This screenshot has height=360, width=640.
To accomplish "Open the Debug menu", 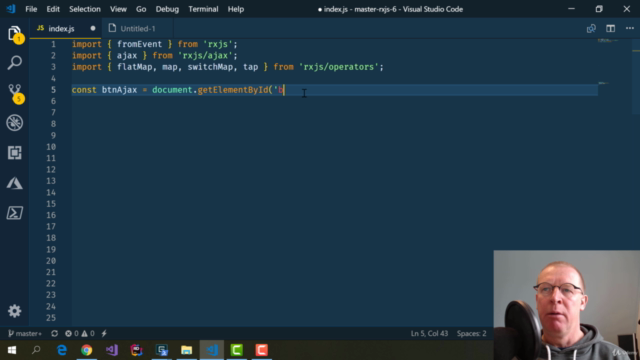I will [167, 9].
